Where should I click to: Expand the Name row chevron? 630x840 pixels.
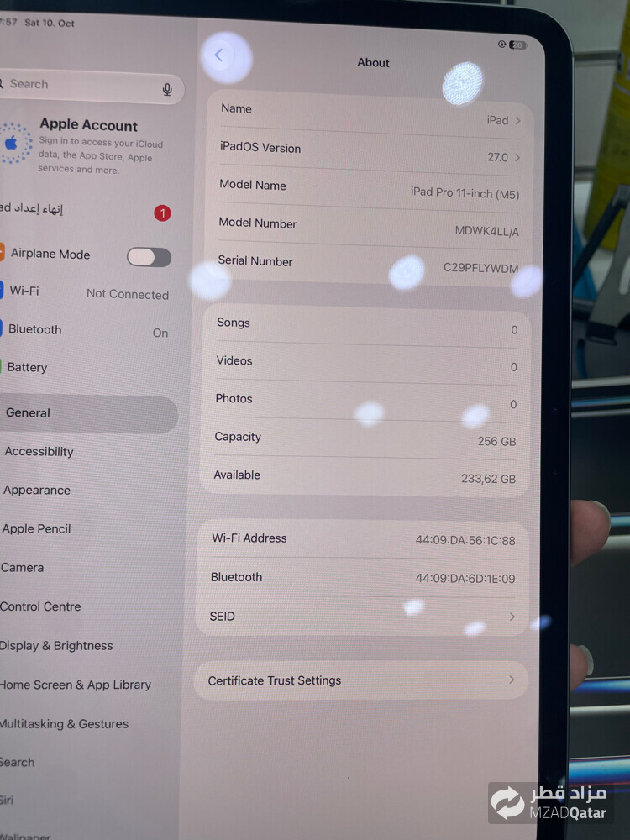click(x=518, y=120)
